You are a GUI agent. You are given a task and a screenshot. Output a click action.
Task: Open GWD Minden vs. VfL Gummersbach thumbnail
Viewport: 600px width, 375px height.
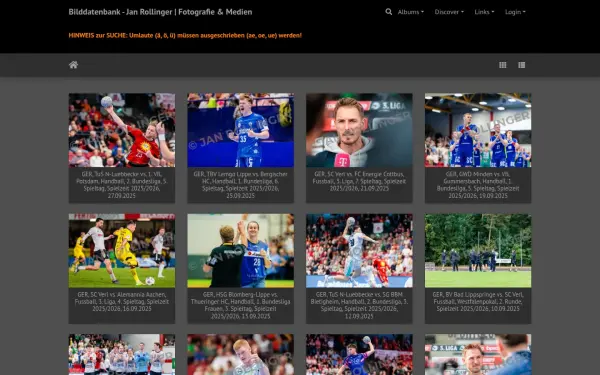[x=478, y=130]
